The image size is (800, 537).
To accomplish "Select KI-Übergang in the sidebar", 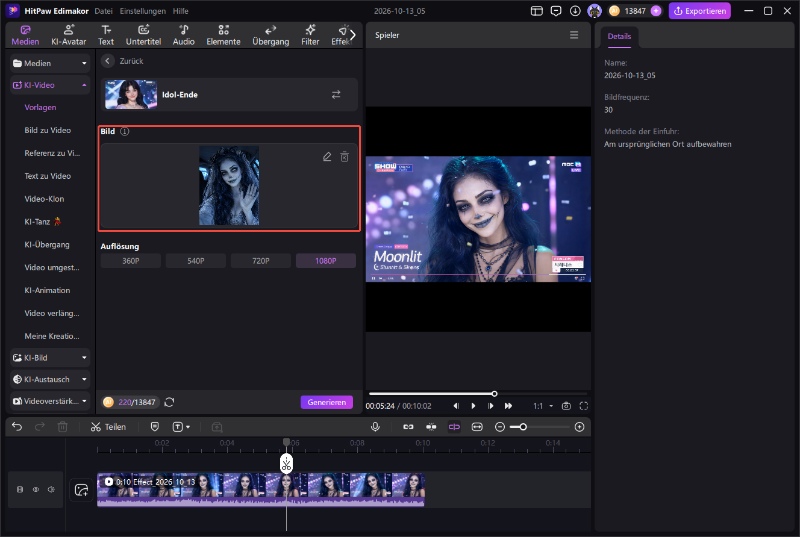I will point(47,245).
